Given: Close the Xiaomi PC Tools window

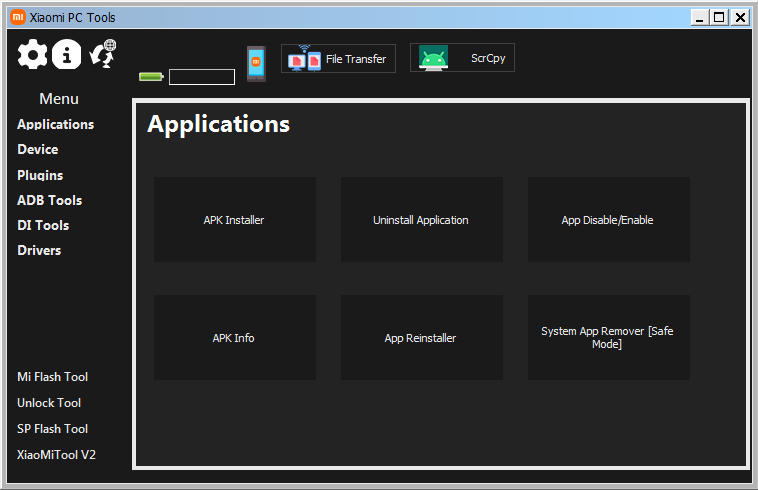Looking at the screenshot, I should [x=740, y=17].
